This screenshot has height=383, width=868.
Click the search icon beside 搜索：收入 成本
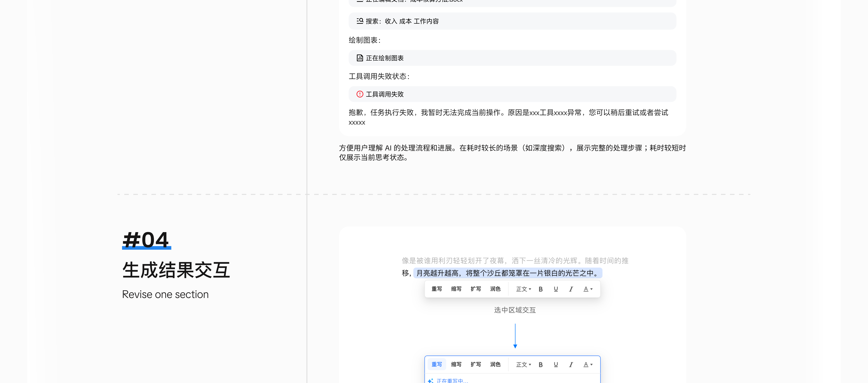[x=359, y=21]
